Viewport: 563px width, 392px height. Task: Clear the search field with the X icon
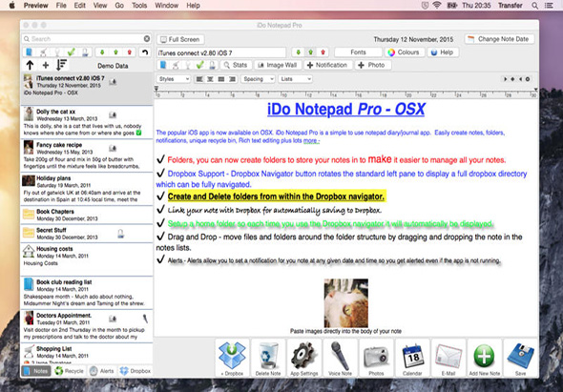tap(147, 39)
